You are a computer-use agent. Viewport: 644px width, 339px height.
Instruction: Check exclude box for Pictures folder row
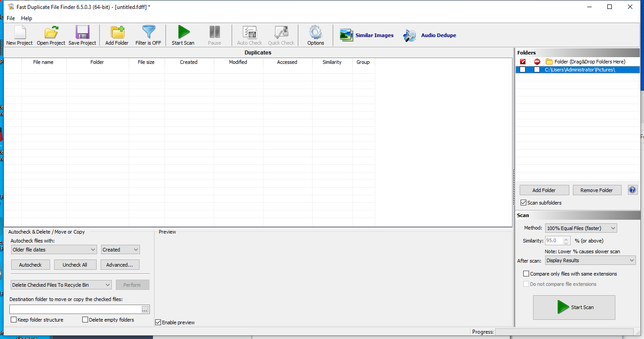[537, 70]
